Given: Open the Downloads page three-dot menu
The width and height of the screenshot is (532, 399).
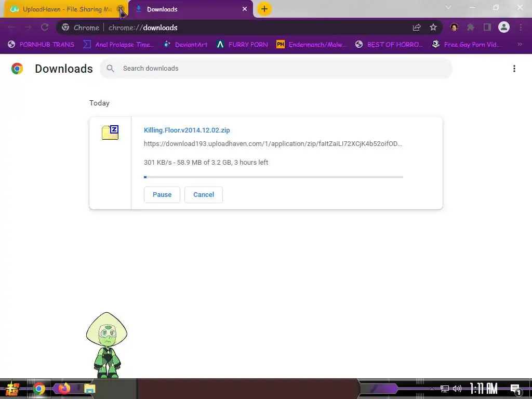Looking at the screenshot, I should point(514,69).
